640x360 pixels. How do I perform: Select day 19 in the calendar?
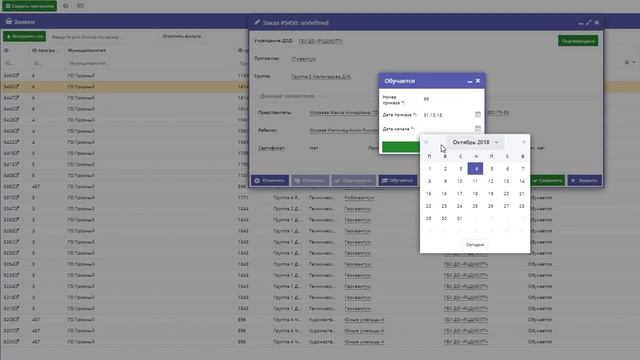[491, 194]
